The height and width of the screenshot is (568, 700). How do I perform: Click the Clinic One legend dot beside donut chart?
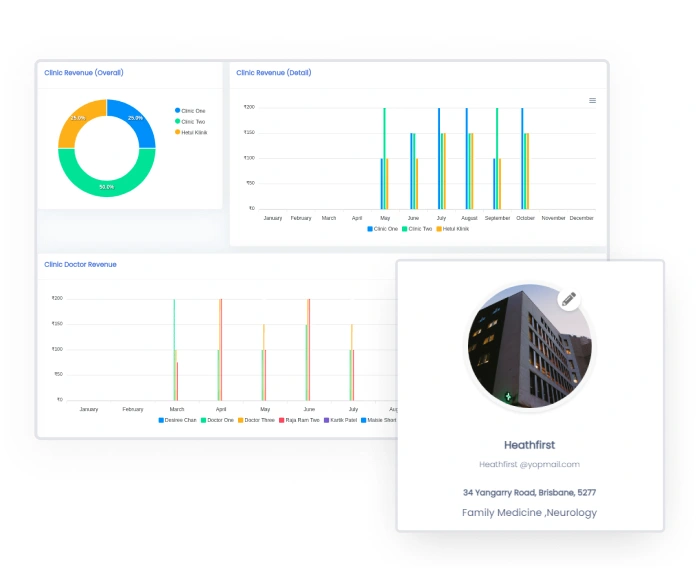tap(178, 110)
